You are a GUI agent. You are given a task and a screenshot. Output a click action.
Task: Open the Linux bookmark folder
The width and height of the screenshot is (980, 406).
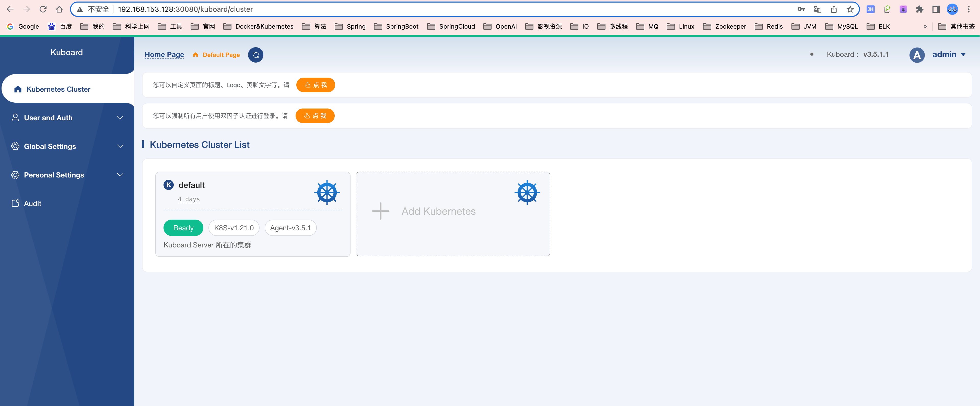[680, 26]
